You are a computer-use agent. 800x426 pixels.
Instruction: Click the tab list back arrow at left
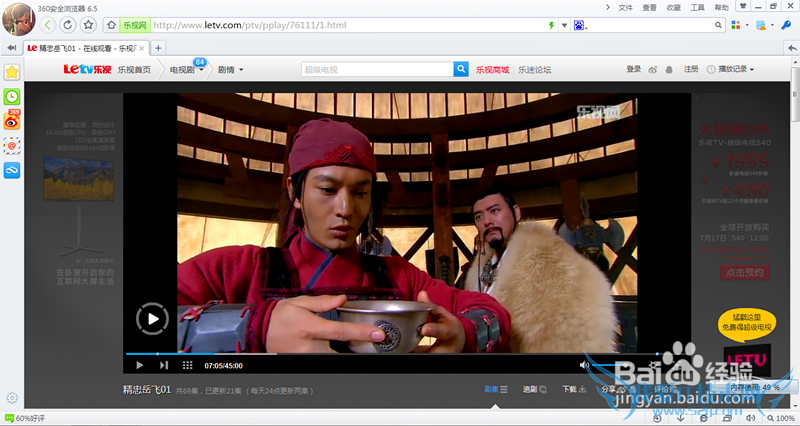click(x=11, y=48)
